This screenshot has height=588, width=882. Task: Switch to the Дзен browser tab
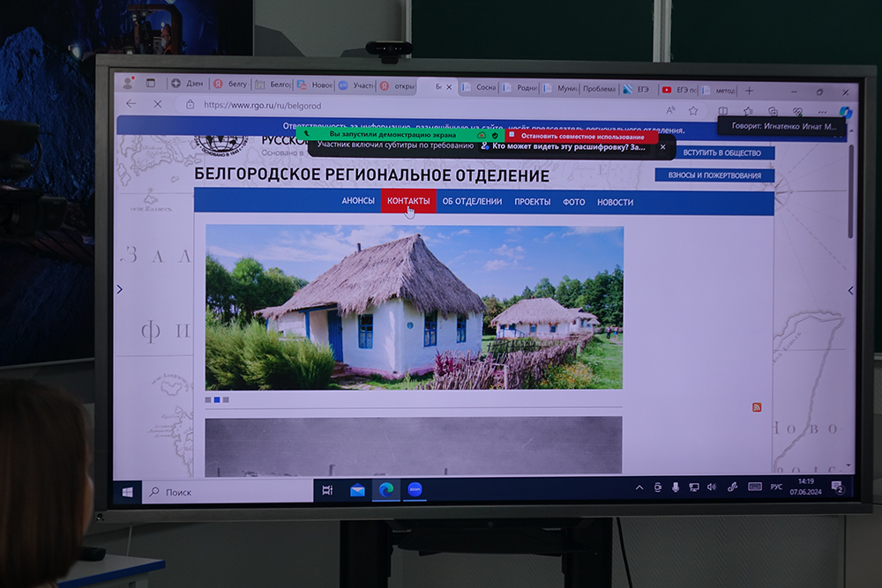coord(188,85)
